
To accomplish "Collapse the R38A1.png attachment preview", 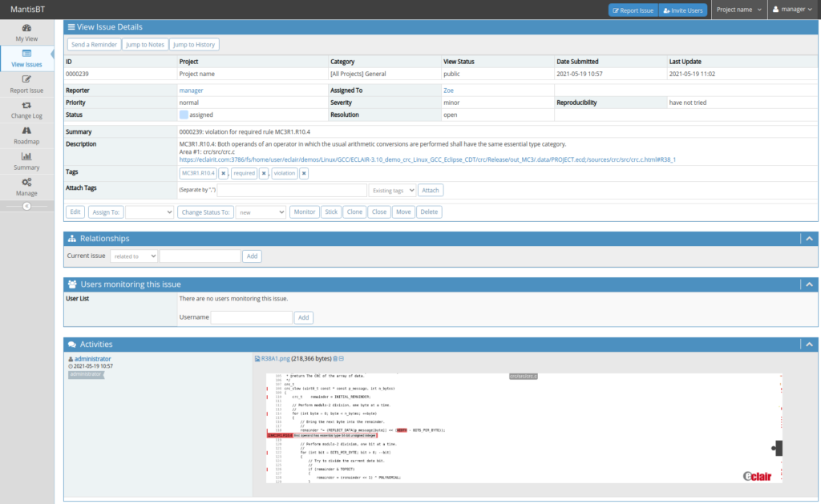I will click(x=342, y=359).
